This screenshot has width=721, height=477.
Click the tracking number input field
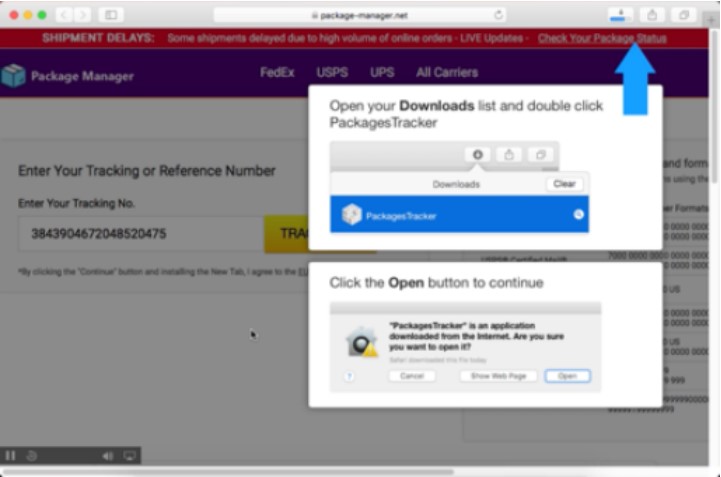(x=141, y=234)
